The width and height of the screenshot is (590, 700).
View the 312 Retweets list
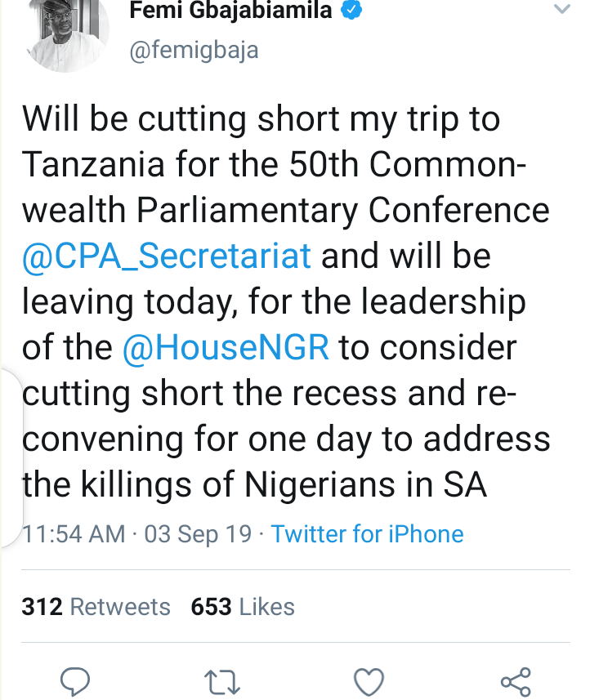click(96, 607)
